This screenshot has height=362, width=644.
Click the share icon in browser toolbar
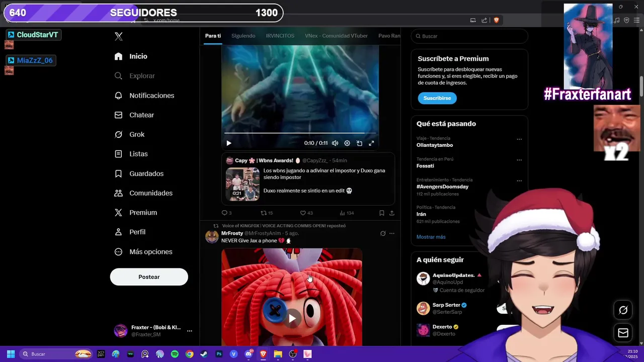point(484,20)
